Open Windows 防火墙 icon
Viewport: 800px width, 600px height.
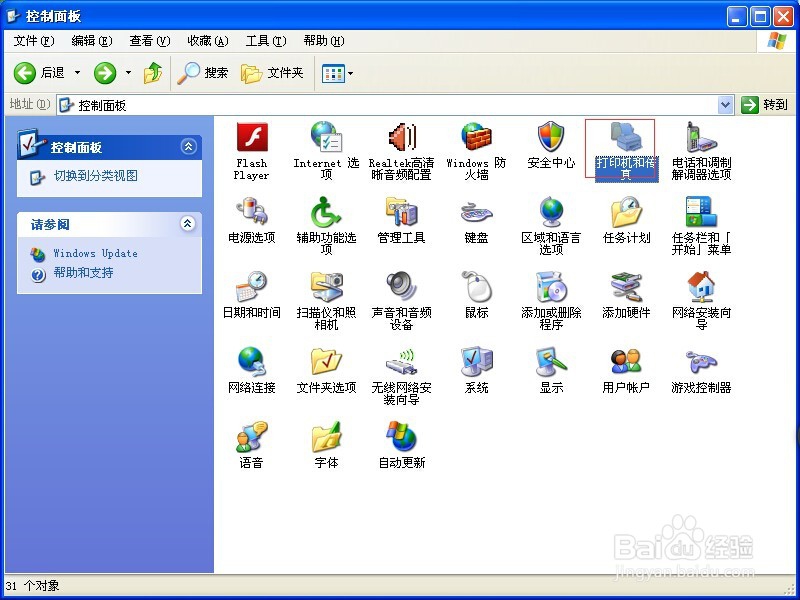tap(476, 138)
